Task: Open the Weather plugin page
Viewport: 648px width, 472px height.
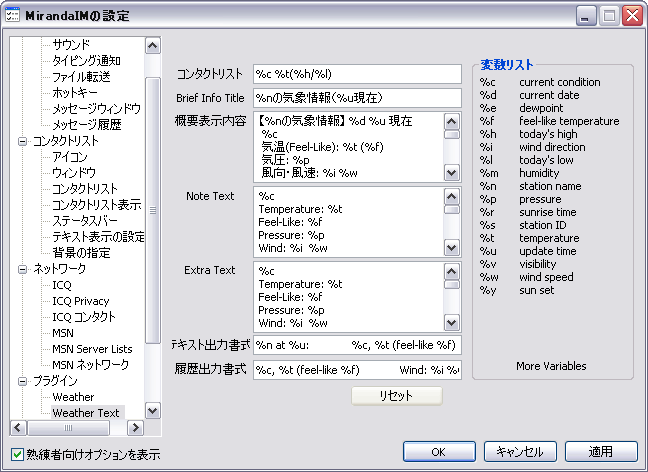Action: pos(73,397)
